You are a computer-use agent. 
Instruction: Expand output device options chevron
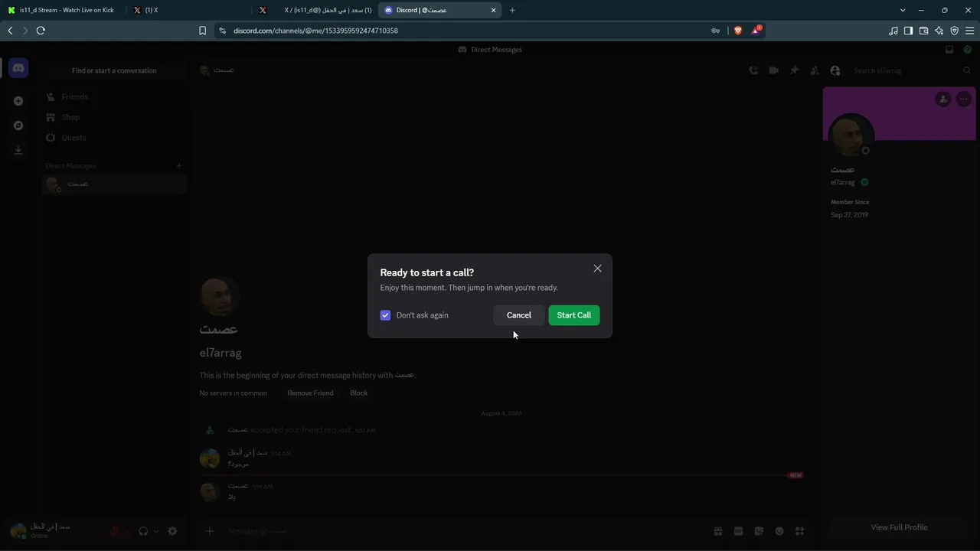click(156, 531)
